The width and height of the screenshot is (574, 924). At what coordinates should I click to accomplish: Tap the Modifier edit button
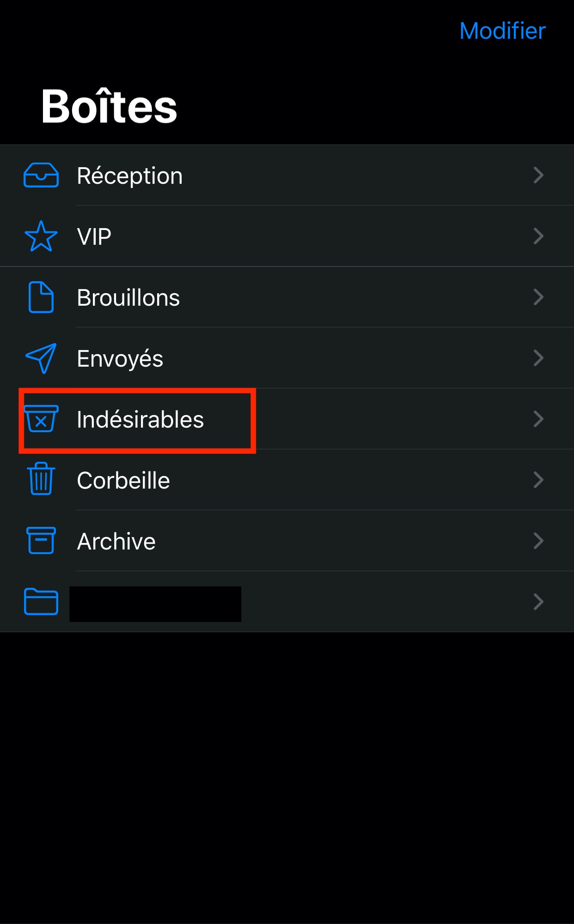(503, 31)
